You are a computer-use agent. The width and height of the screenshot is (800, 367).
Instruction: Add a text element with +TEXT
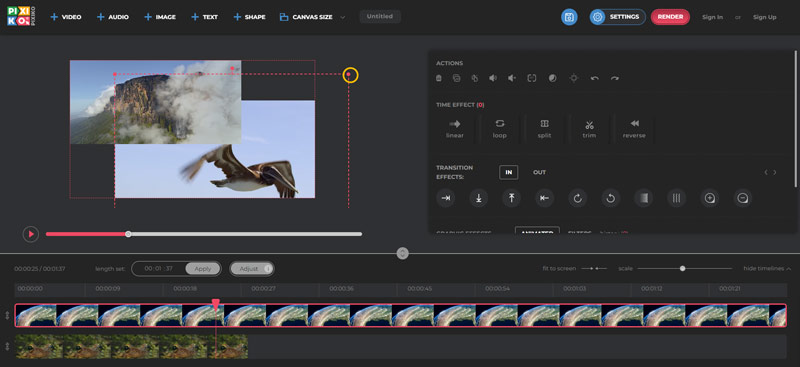tap(204, 17)
